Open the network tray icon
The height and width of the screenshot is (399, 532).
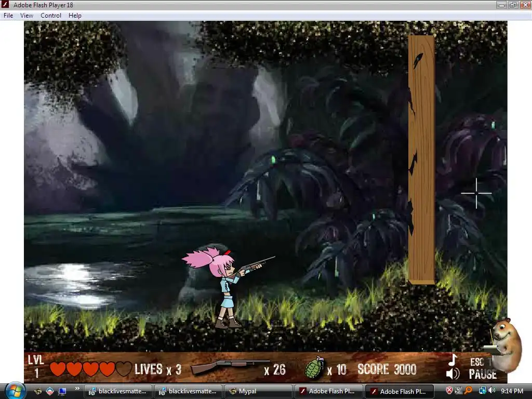[482, 391]
